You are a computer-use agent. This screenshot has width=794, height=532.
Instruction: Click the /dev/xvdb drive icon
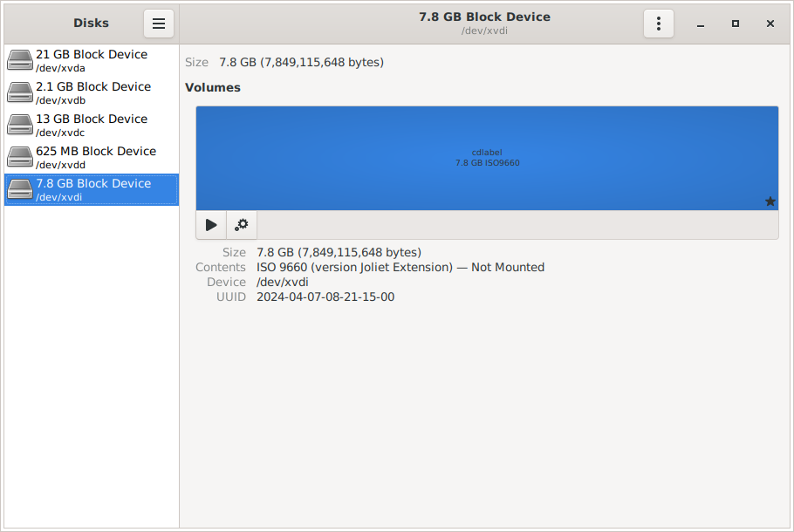[20, 92]
